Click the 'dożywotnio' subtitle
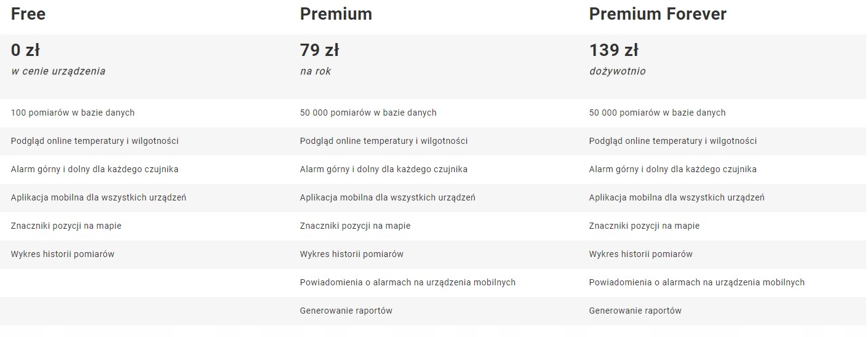Image resolution: width=868 pixels, height=337 pixels. pos(617,71)
